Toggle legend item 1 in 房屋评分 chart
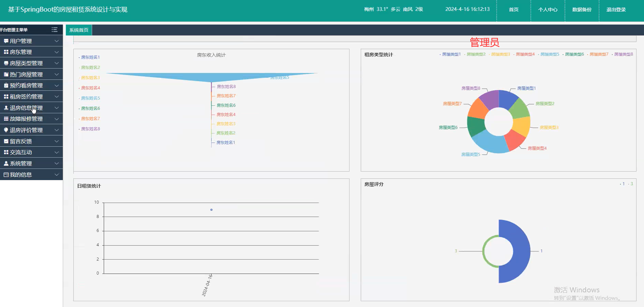The height and width of the screenshot is (307, 644). pos(622,184)
